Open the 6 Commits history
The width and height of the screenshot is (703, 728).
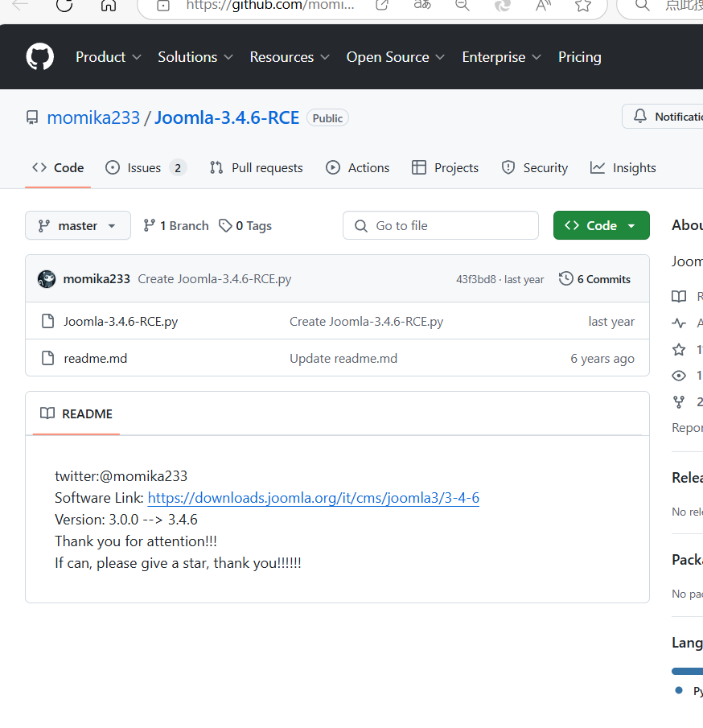click(x=594, y=279)
